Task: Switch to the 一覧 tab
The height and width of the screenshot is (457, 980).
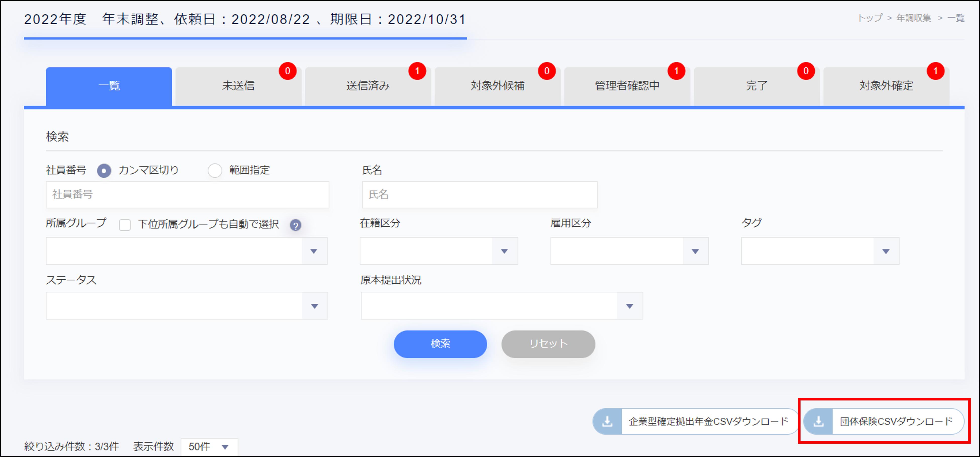Action: (x=109, y=87)
